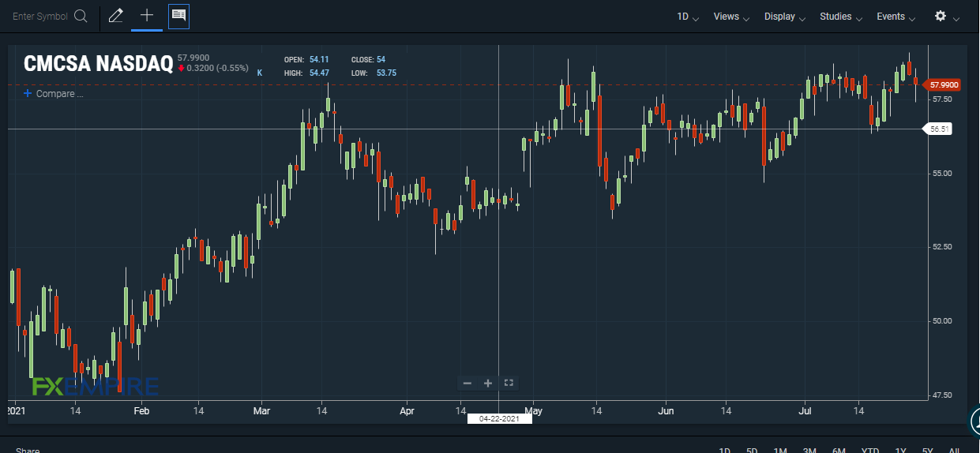Click the CLOSE value 54
The height and width of the screenshot is (453, 980).
click(x=381, y=59)
